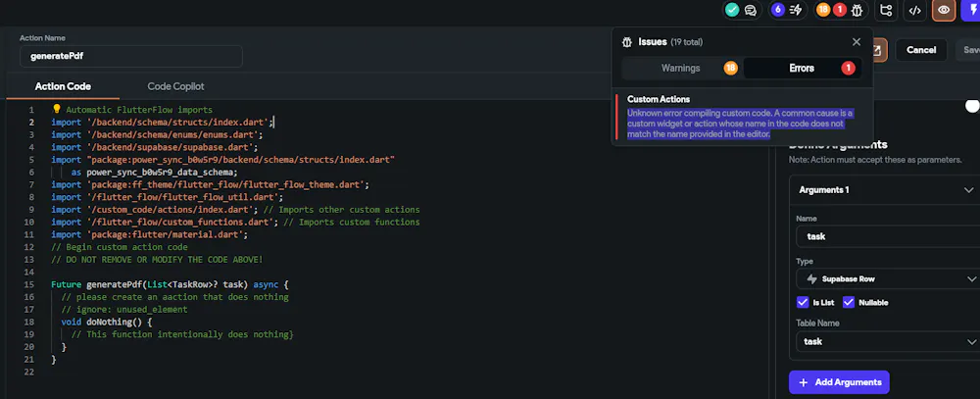
Task: Click the bug issues icon in toolbar
Action: coord(857,10)
